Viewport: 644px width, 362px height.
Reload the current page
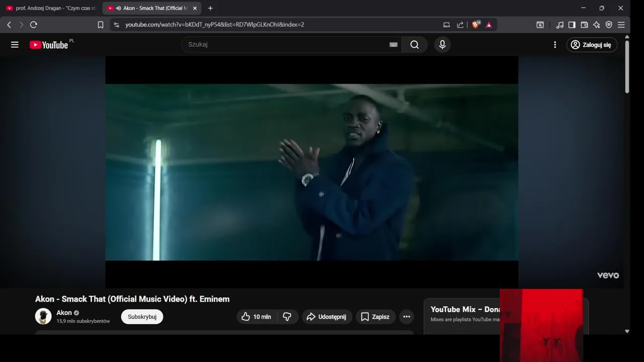point(34,25)
